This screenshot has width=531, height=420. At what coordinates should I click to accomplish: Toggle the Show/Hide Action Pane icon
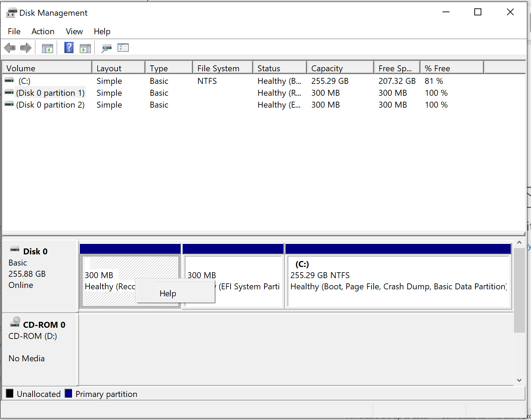pyautogui.click(x=85, y=48)
